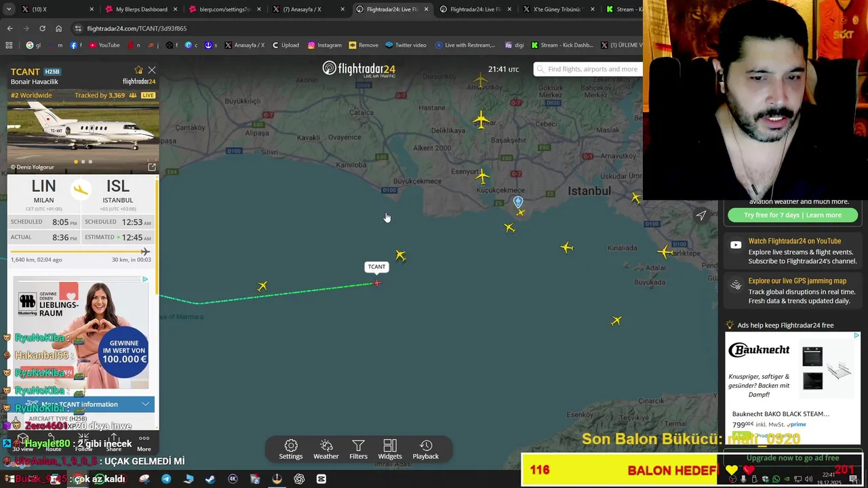Open Twitter video bookmark
The image size is (868, 488).
(x=406, y=45)
